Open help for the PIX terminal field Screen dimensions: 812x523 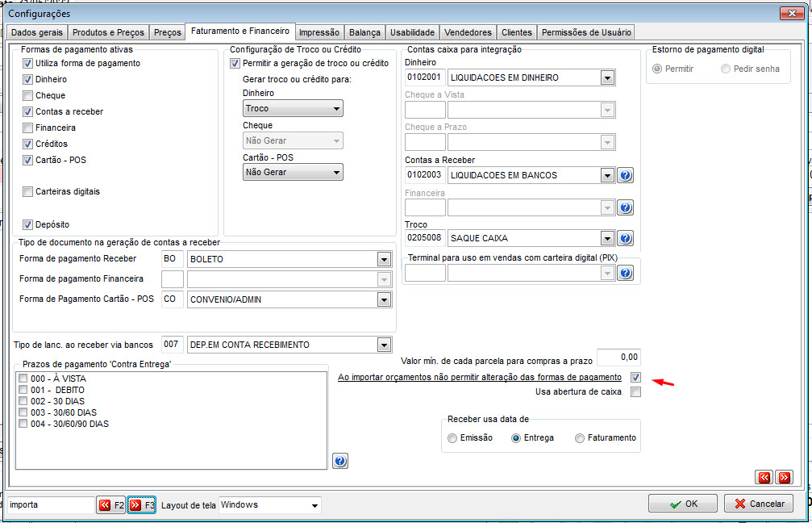click(625, 273)
